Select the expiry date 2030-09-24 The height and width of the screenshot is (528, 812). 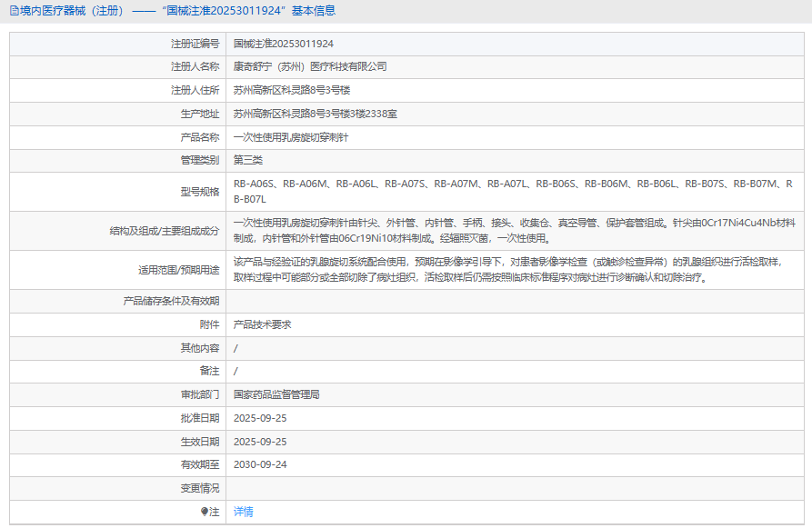(260, 465)
